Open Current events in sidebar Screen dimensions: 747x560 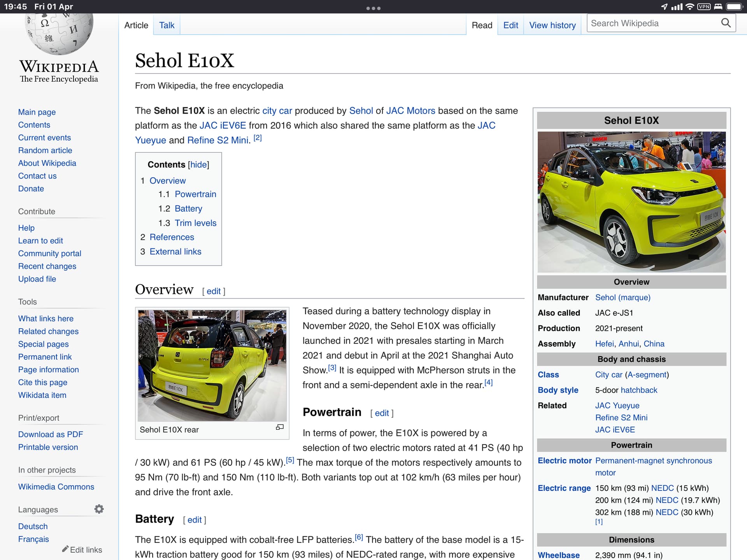tap(44, 138)
